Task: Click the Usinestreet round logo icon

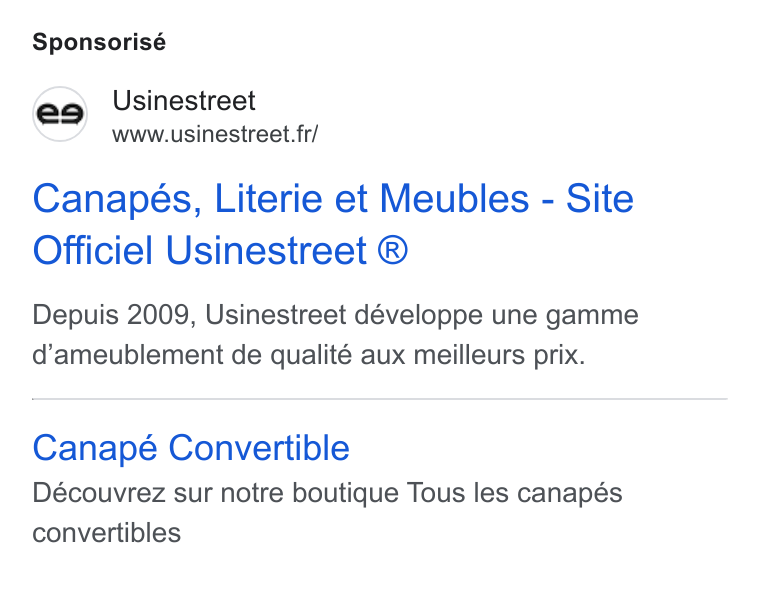Action: [60, 114]
